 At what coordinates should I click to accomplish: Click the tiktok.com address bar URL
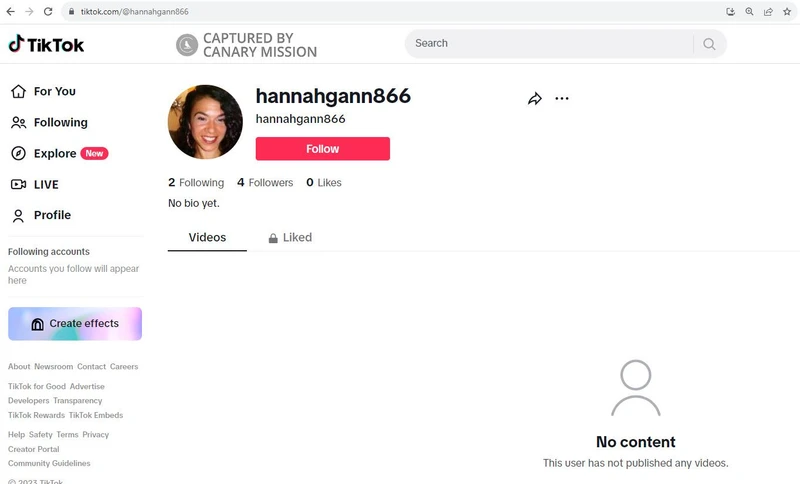click(134, 11)
